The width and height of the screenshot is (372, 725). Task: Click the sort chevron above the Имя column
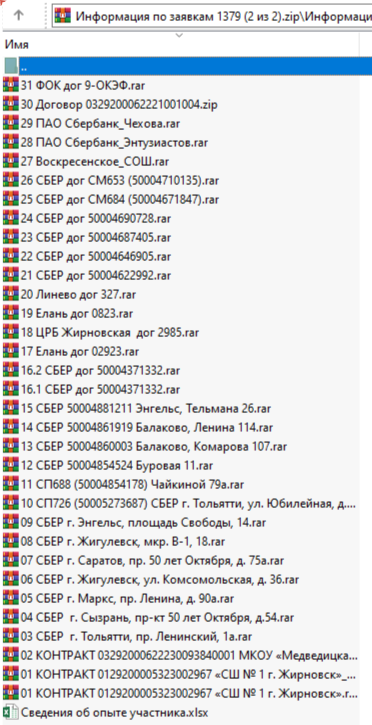(179, 35)
